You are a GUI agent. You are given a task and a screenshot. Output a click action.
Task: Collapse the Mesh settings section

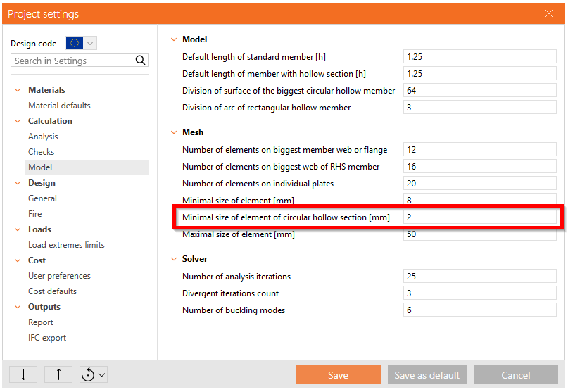point(174,132)
